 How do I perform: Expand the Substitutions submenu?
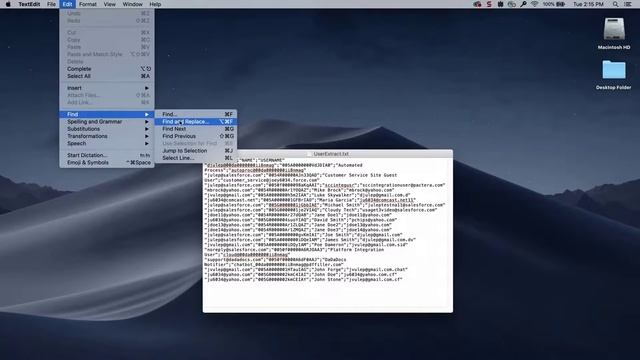point(107,129)
